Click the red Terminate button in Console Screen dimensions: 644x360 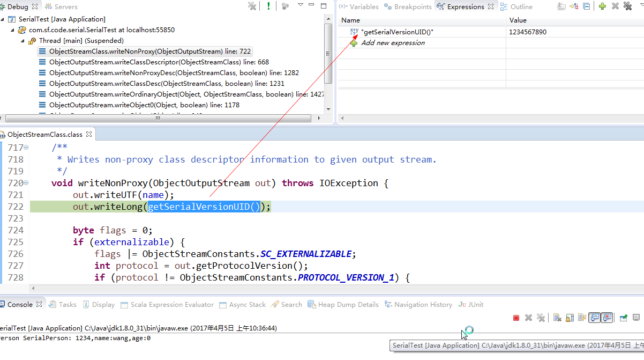tap(516, 318)
